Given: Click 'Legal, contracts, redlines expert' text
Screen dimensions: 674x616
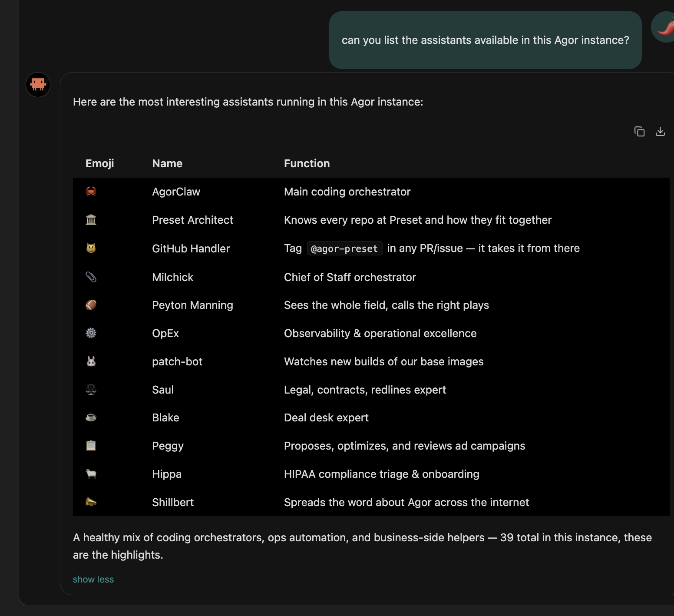Looking at the screenshot, I should [365, 390].
